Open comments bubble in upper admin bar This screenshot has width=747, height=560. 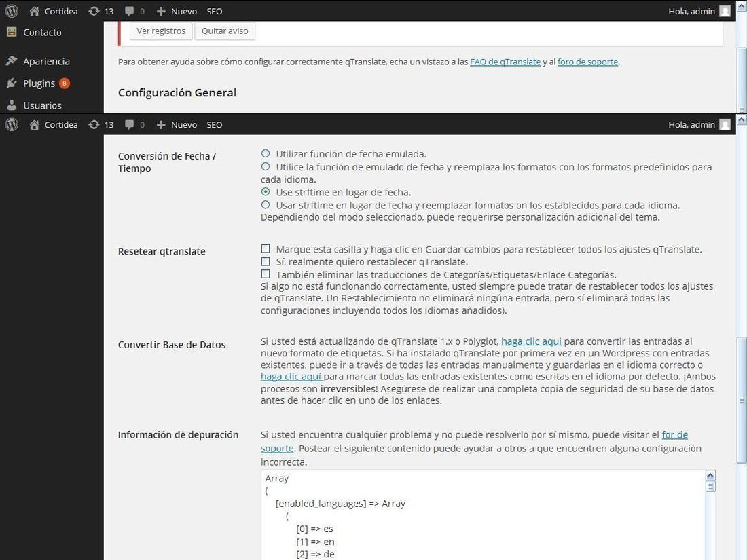pyautogui.click(x=129, y=11)
